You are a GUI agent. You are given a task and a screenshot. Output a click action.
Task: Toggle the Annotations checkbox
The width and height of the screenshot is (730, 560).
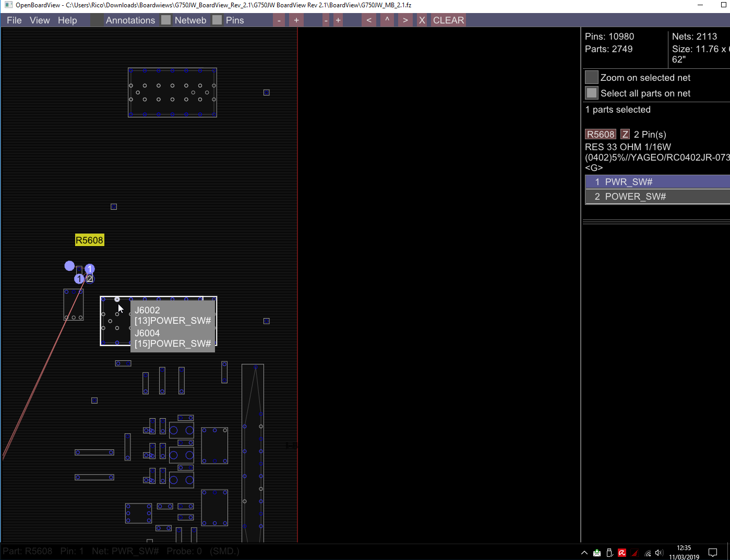point(97,20)
